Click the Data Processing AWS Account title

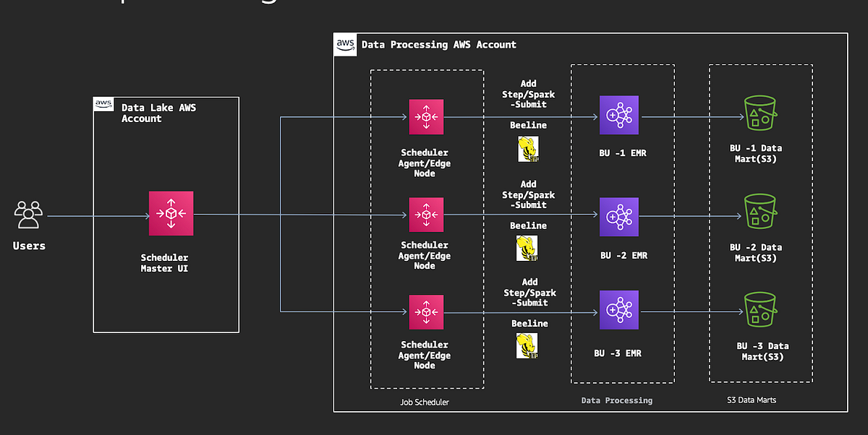coord(439,45)
